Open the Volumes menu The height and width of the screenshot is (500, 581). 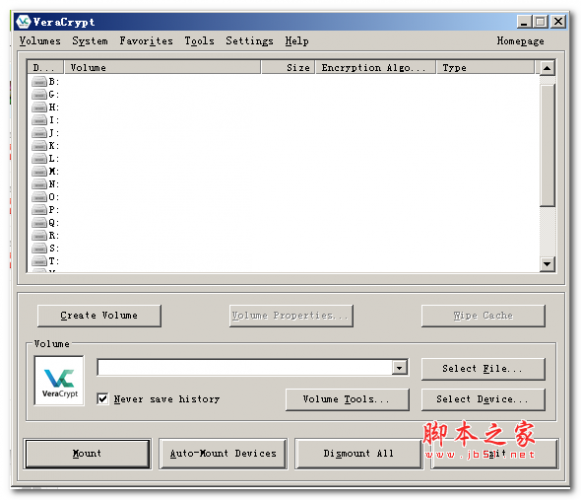pyautogui.click(x=40, y=41)
